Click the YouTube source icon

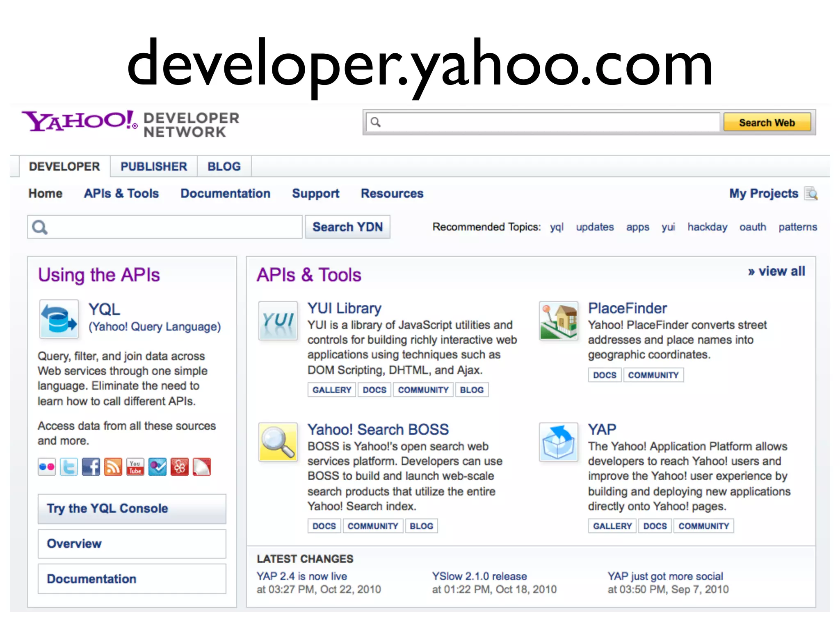135,467
